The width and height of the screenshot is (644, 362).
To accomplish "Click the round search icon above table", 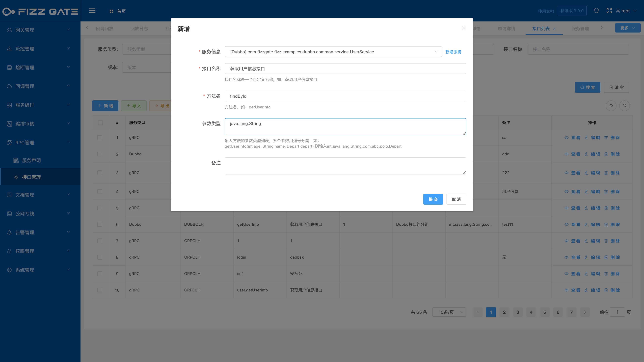I will click(624, 106).
